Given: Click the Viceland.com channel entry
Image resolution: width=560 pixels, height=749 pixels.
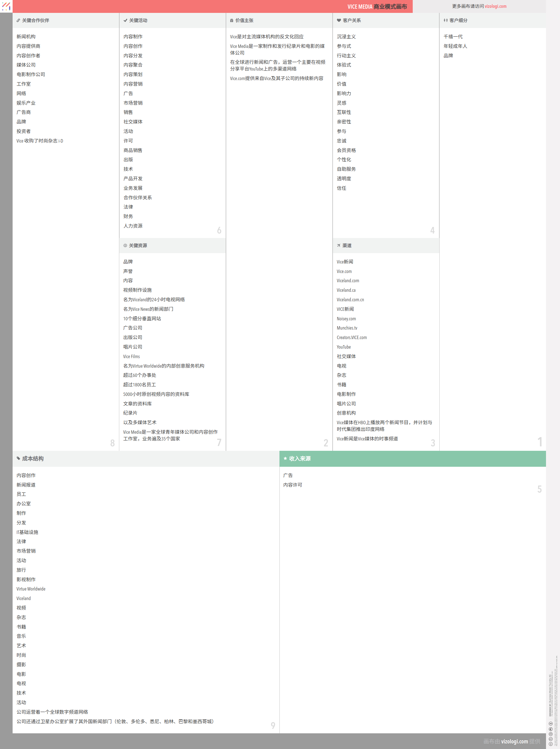Looking at the screenshot, I should click(348, 281).
